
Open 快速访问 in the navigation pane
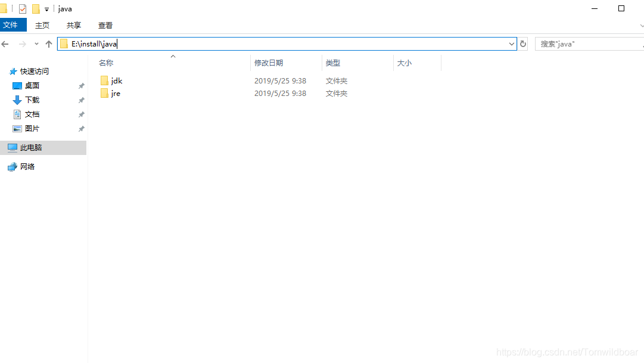click(35, 71)
